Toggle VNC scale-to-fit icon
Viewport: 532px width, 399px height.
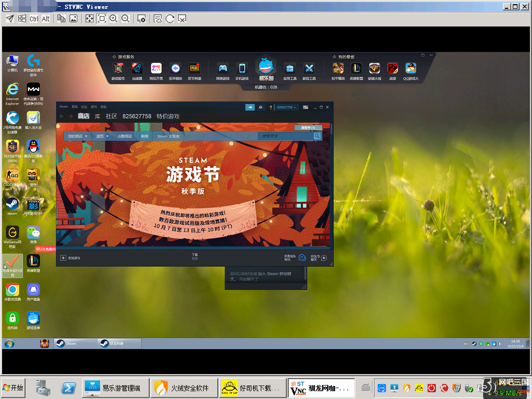coord(102,19)
